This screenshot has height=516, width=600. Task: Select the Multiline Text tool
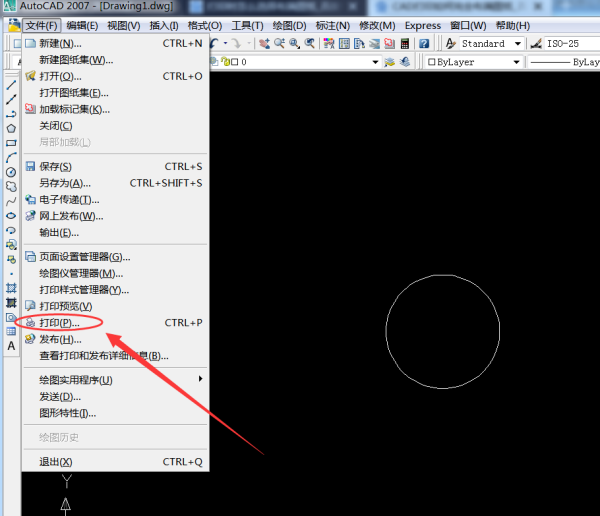tap(11, 346)
